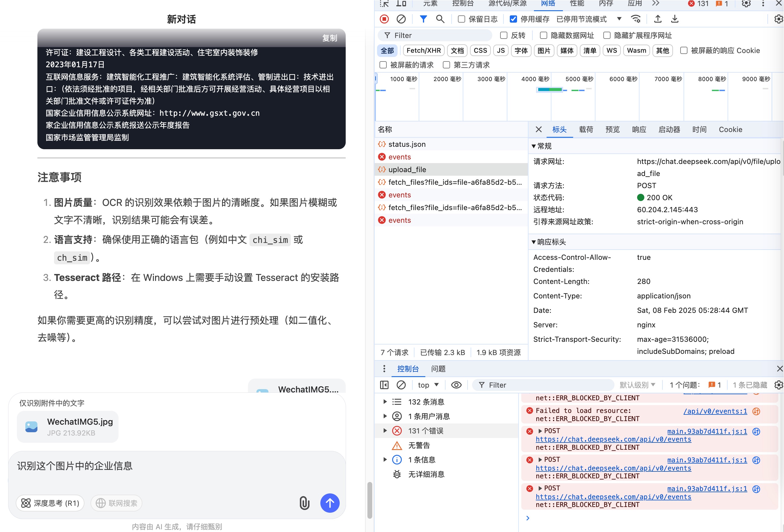Check 被屏蔽的响应 Cookie checkbox
The width and height of the screenshot is (784, 532).
(x=684, y=51)
